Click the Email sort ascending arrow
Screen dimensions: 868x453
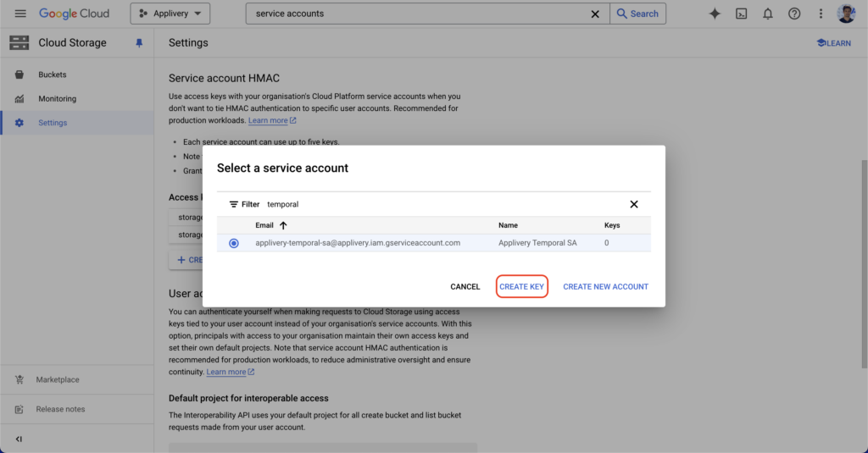coord(283,225)
